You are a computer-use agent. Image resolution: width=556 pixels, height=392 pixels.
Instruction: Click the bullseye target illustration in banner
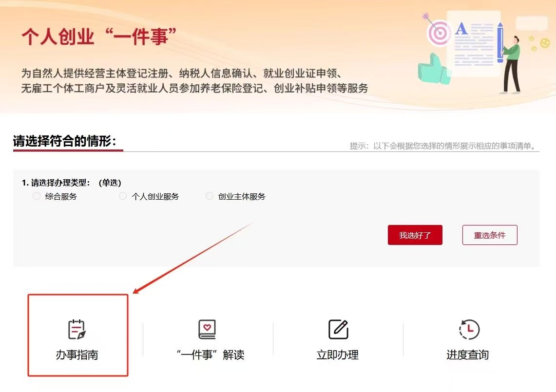(438, 32)
